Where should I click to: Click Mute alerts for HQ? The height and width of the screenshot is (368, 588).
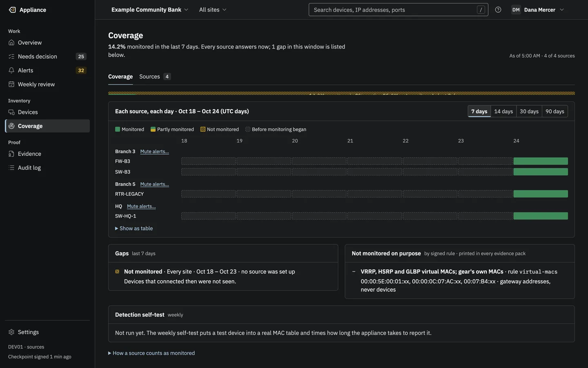[141, 206]
